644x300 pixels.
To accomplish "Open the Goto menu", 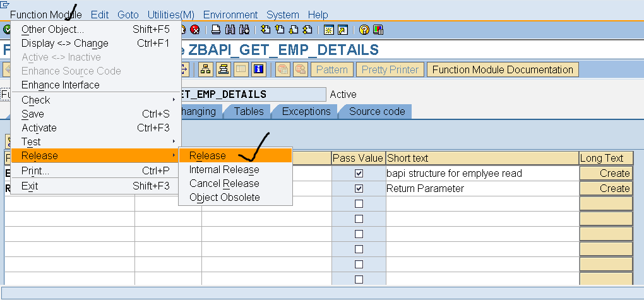I will coord(128,15).
